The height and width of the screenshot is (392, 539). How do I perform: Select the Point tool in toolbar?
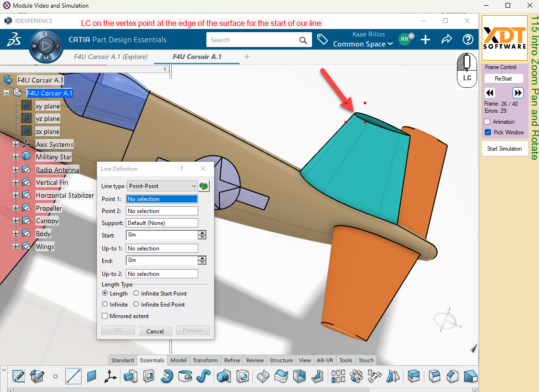(x=55, y=377)
